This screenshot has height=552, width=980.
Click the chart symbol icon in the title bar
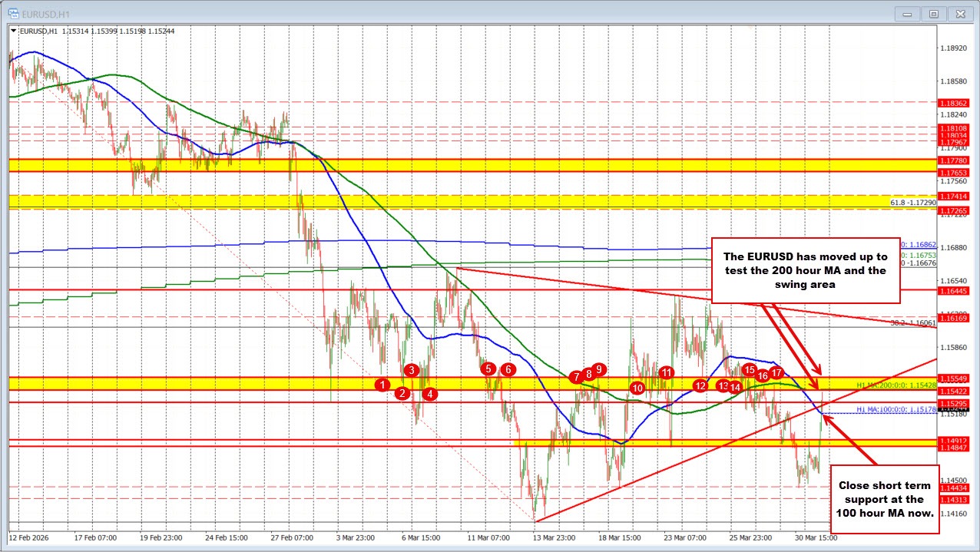(14, 13)
